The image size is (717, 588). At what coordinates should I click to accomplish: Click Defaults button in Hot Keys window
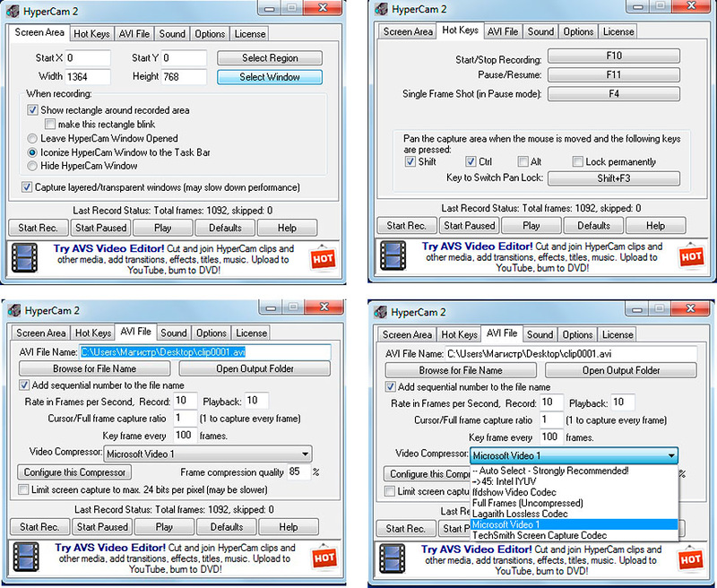pyautogui.click(x=593, y=225)
